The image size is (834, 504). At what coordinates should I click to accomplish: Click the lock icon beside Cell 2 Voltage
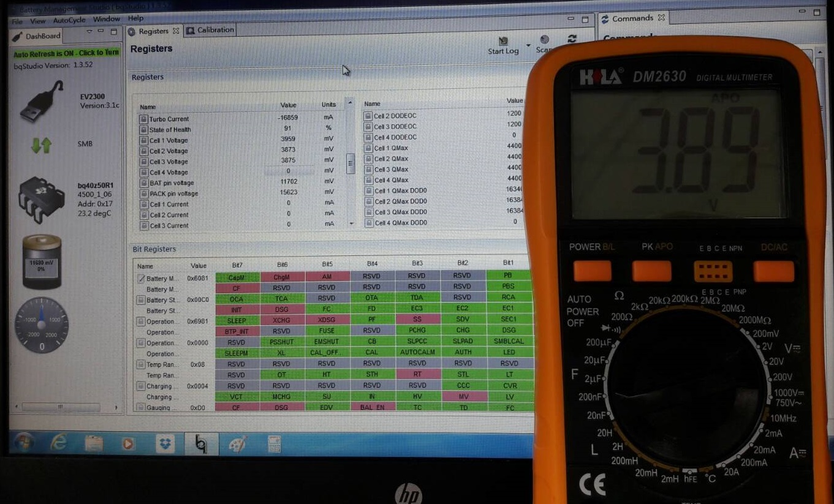click(143, 151)
